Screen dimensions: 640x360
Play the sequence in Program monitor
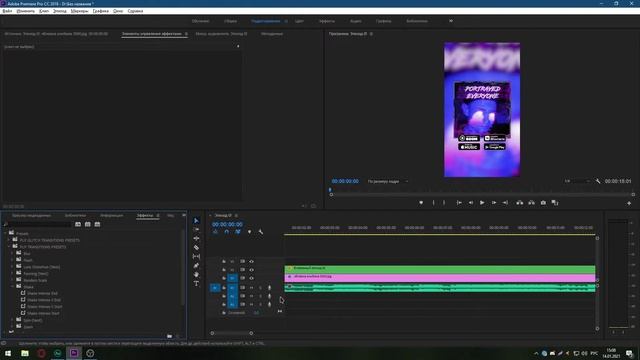pyautogui.click(x=482, y=202)
